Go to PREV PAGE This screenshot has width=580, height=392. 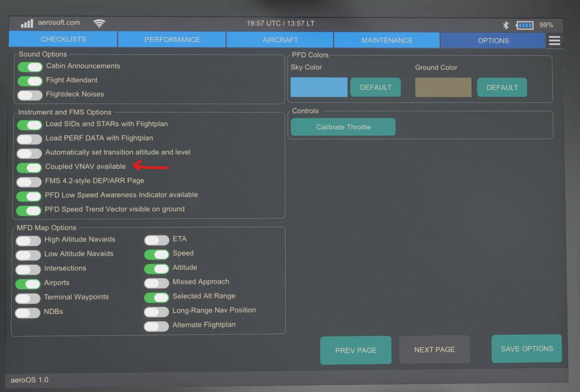pos(356,350)
